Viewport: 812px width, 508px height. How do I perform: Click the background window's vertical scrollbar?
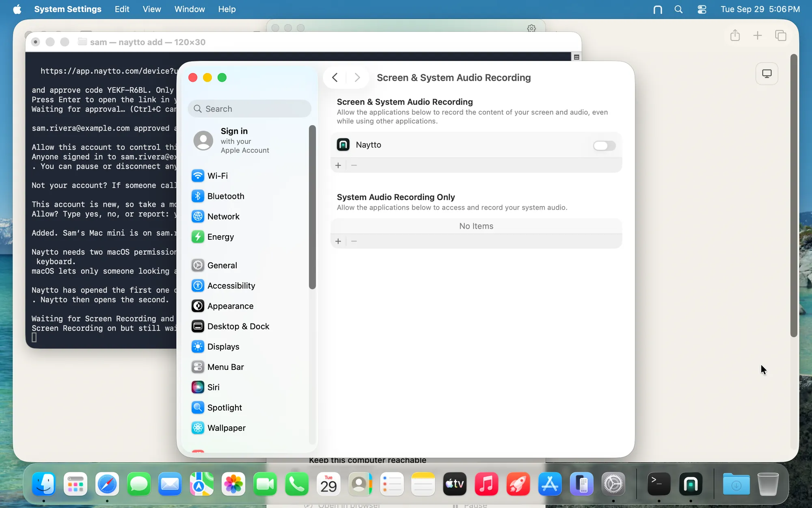[794, 195]
